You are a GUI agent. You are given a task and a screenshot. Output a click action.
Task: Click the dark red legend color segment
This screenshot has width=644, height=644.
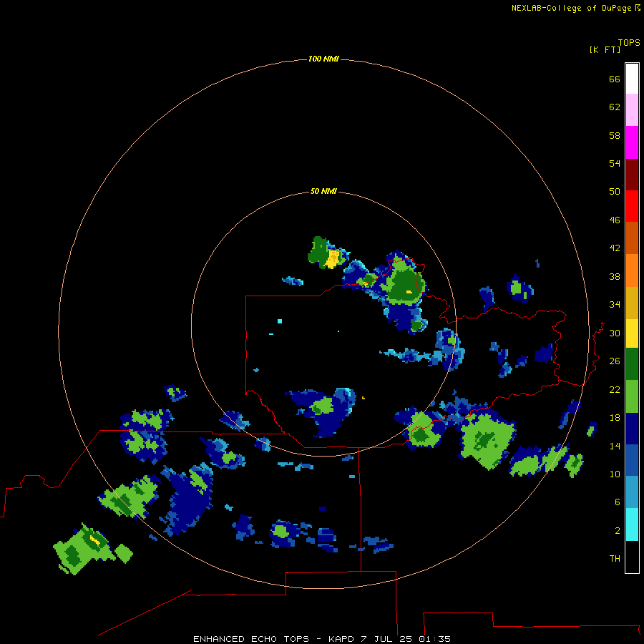point(632,175)
